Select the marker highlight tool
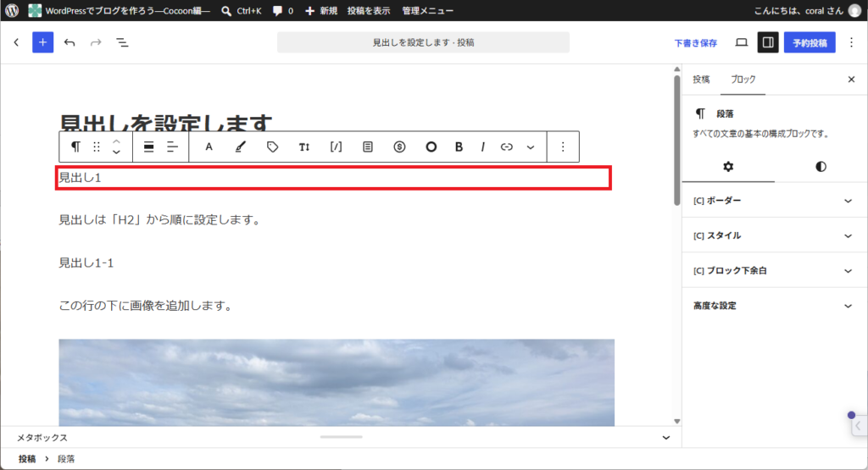Viewport: 868px width, 470px height. tap(240, 147)
